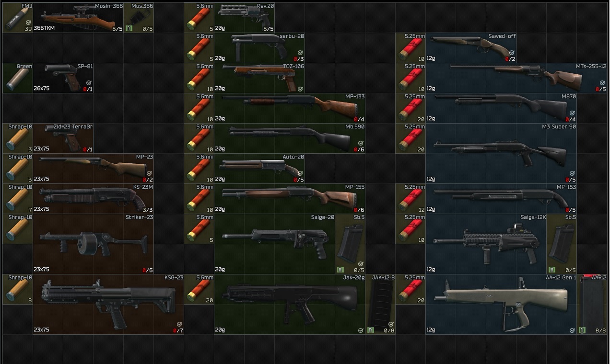Select the Sb.5 magazine next to Saiga-12K

pos(562,243)
